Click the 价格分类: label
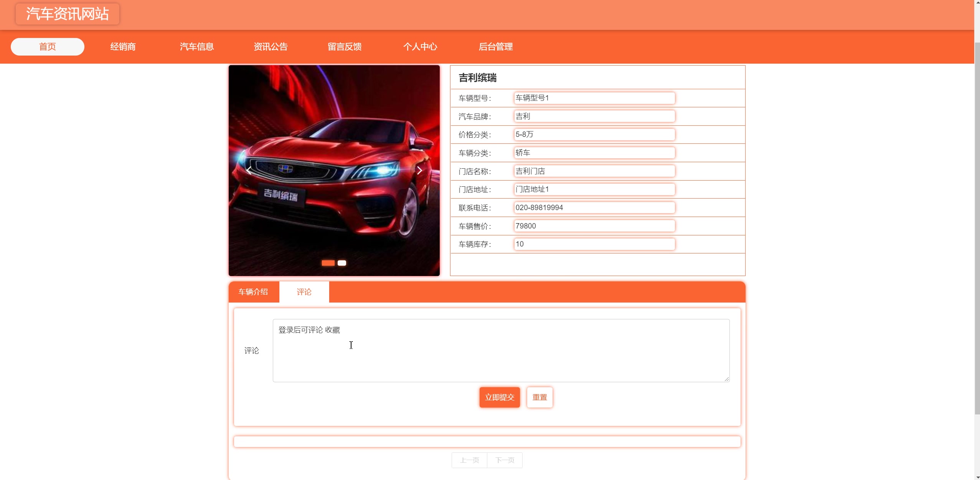980x480 pixels. tap(475, 135)
